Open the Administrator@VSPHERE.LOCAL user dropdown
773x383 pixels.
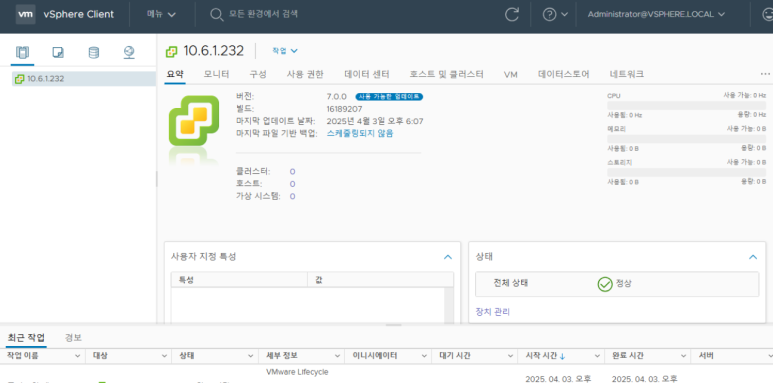pos(656,14)
